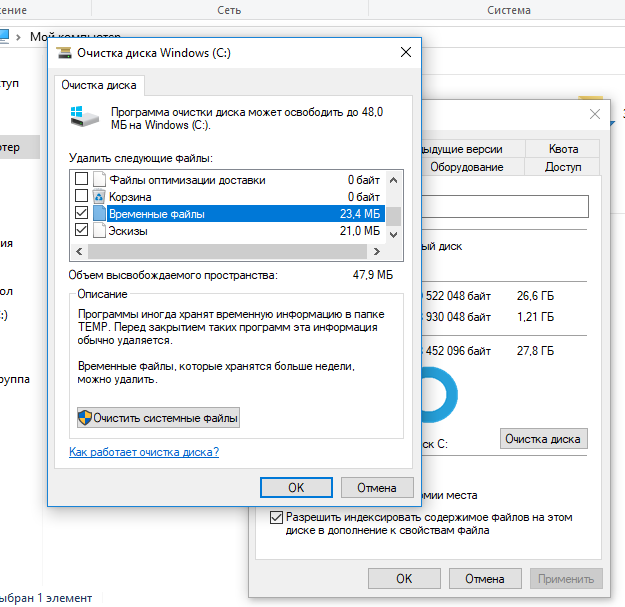This screenshot has width=625, height=607.
Task: Check the Корзина checkbox
Action: (82, 196)
